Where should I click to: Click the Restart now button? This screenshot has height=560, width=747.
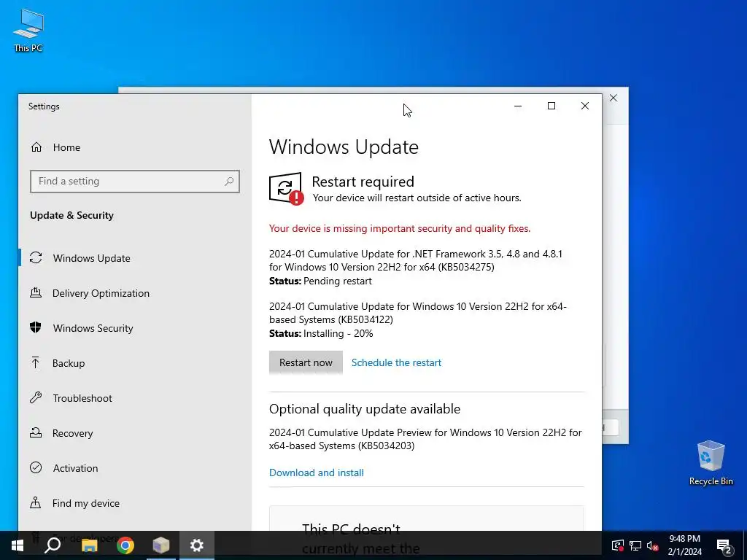pyautogui.click(x=306, y=363)
